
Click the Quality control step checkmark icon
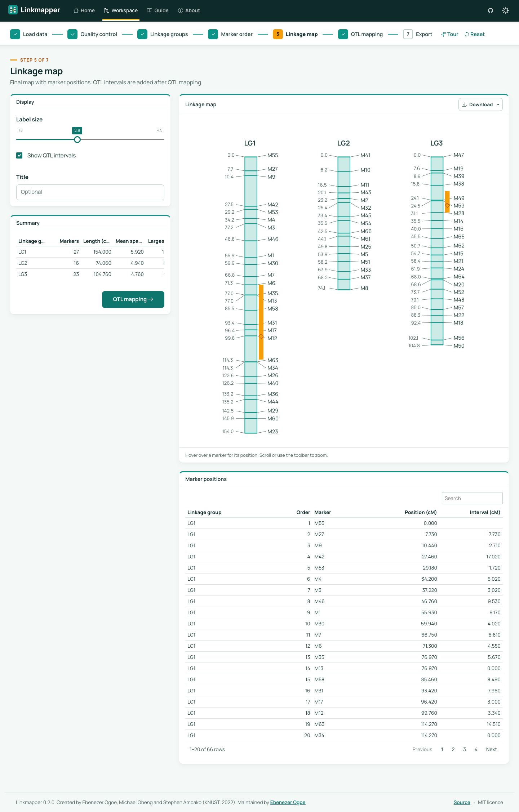[x=72, y=34]
